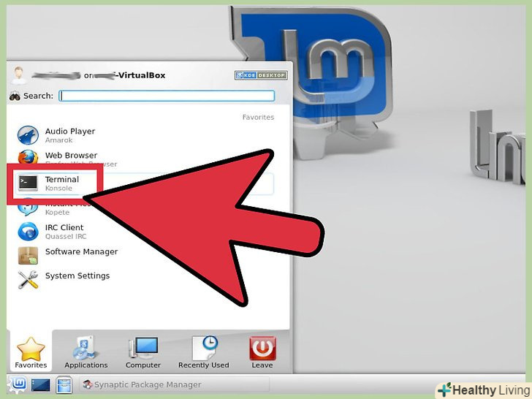Image resolution: width=532 pixels, height=399 pixels.
Task: Click the "Audio Player" label
Action: (70, 132)
